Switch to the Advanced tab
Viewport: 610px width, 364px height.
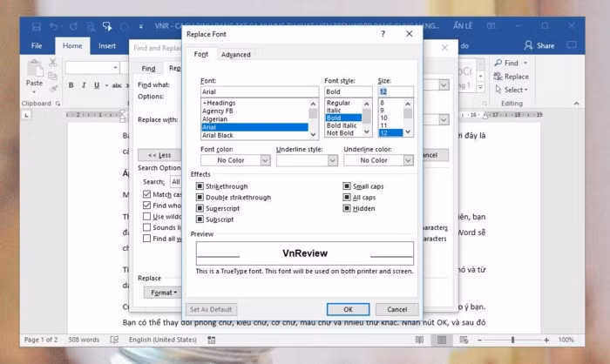[235, 55]
